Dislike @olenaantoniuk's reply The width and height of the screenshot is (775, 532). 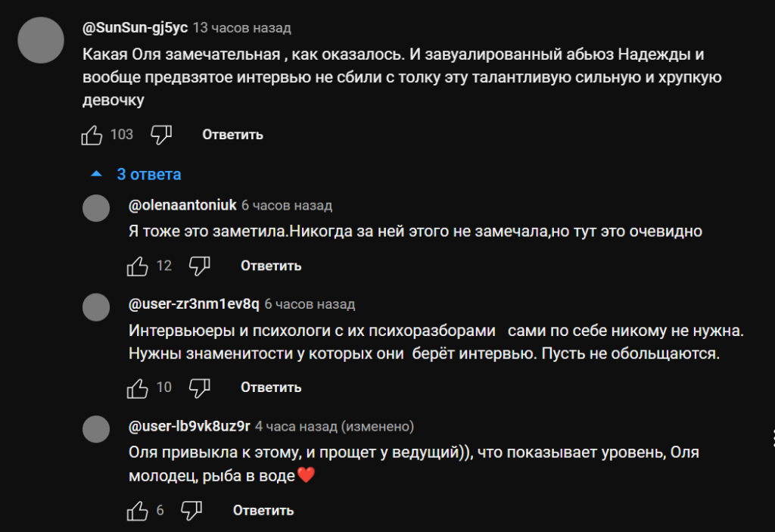click(199, 266)
